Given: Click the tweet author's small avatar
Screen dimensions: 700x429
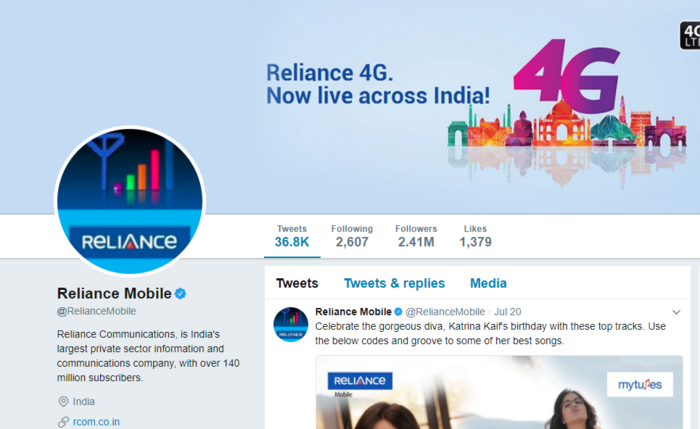Looking at the screenshot, I should point(291,325).
